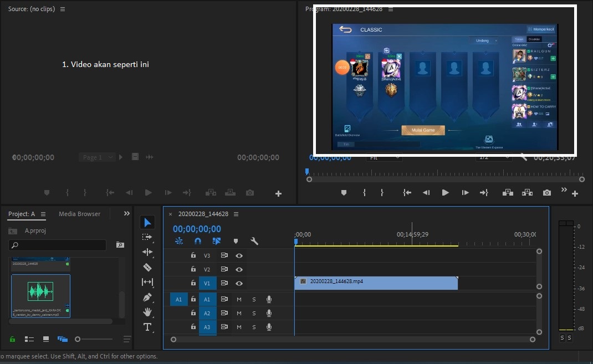The image size is (593, 364).
Task: Solo audio track A2
Action: 254,314
